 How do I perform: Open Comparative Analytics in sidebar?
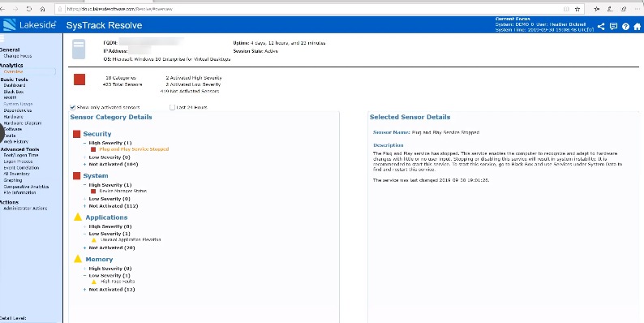coord(26,187)
